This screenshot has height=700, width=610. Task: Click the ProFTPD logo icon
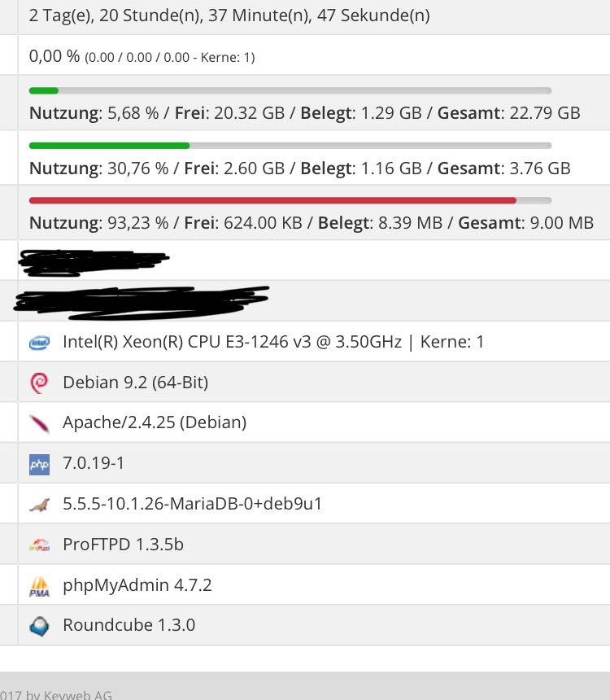39,545
